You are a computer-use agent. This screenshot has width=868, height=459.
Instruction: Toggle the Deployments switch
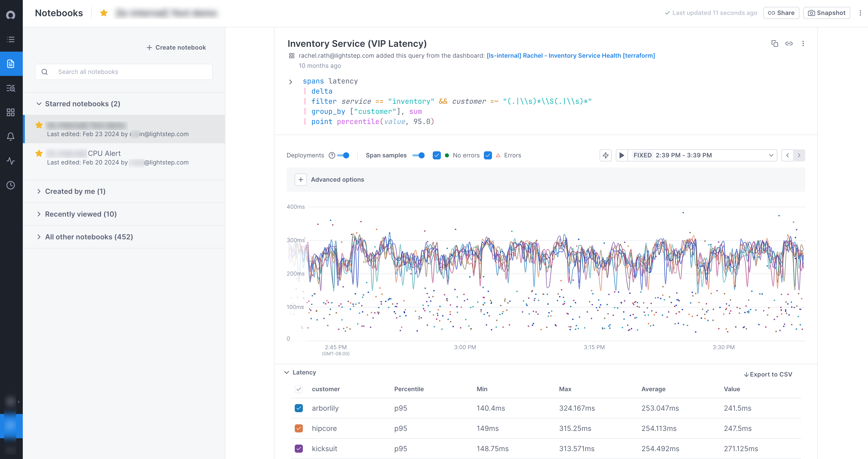click(343, 155)
